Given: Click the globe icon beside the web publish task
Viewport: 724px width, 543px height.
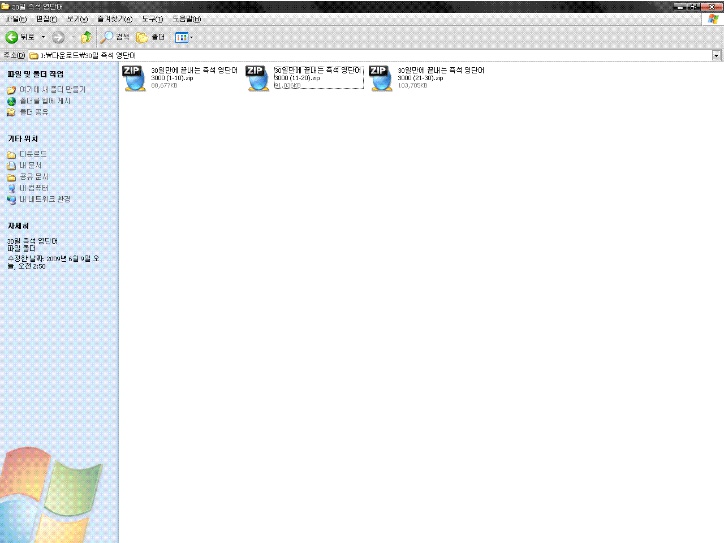Looking at the screenshot, I should (11, 101).
